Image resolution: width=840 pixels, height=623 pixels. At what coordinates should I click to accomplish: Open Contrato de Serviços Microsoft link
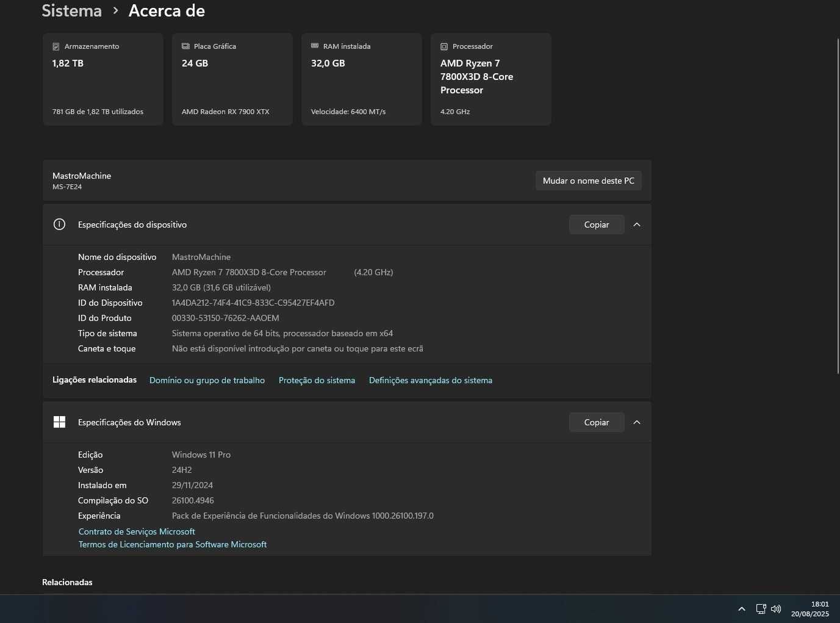pyautogui.click(x=137, y=531)
